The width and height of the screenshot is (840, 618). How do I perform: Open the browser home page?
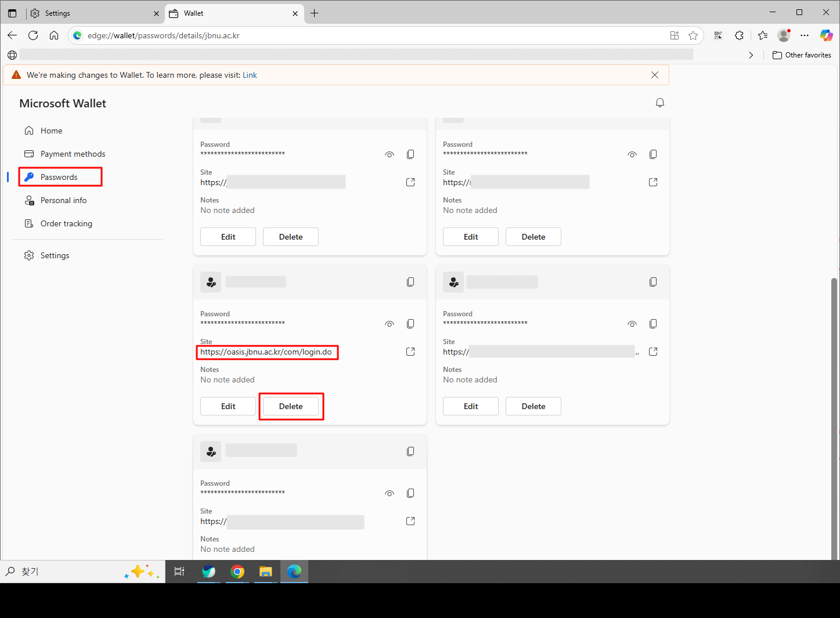(54, 35)
